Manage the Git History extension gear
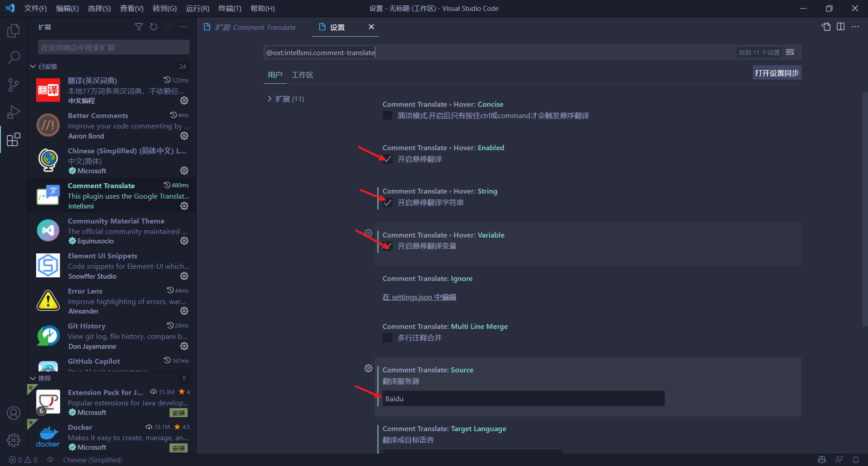The image size is (868, 466). [184, 346]
